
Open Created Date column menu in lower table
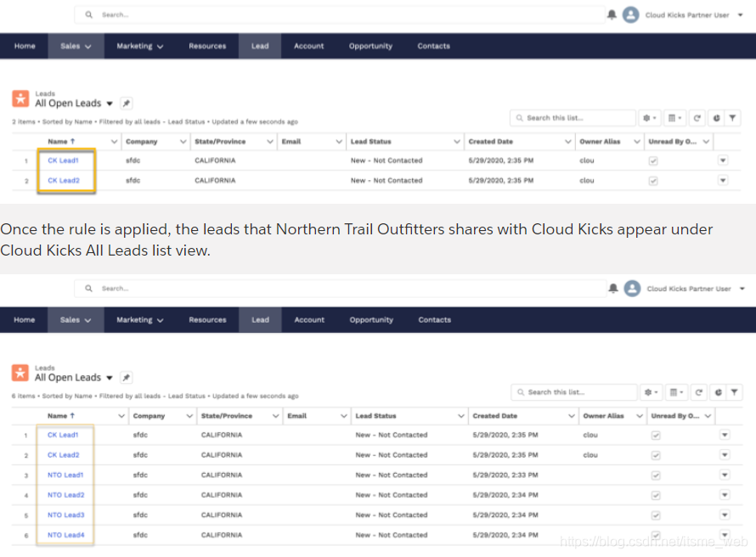tap(572, 416)
